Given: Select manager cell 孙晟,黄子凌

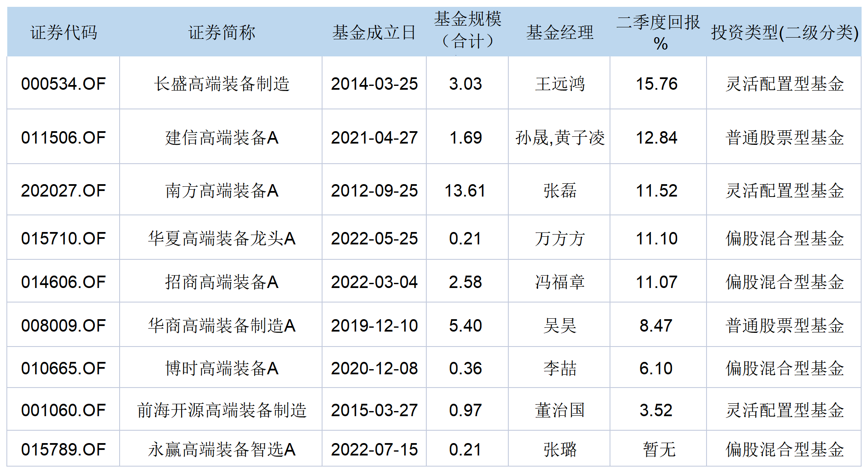Looking at the screenshot, I should (x=560, y=138).
